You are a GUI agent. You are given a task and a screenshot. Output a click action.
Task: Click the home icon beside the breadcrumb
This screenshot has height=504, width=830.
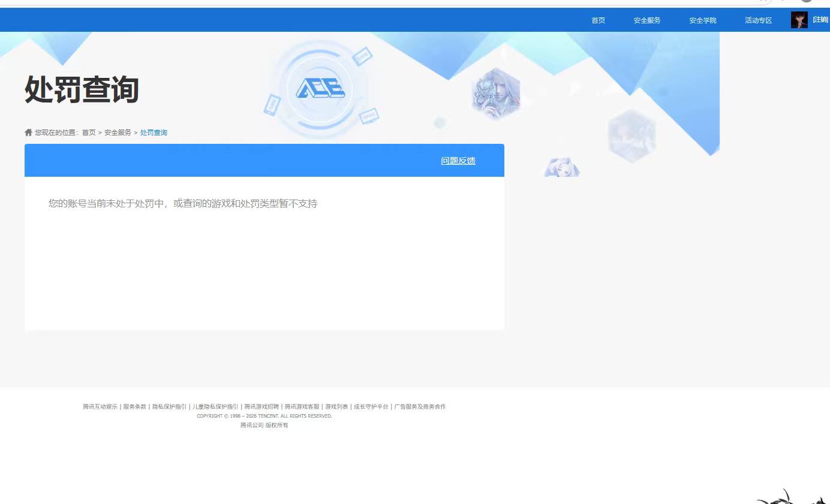28,132
